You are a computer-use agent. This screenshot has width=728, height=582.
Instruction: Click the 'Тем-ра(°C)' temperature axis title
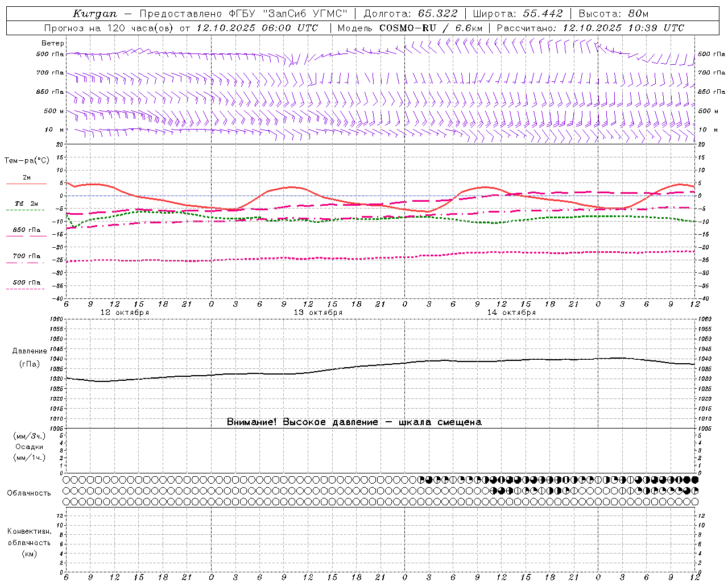click(x=27, y=161)
